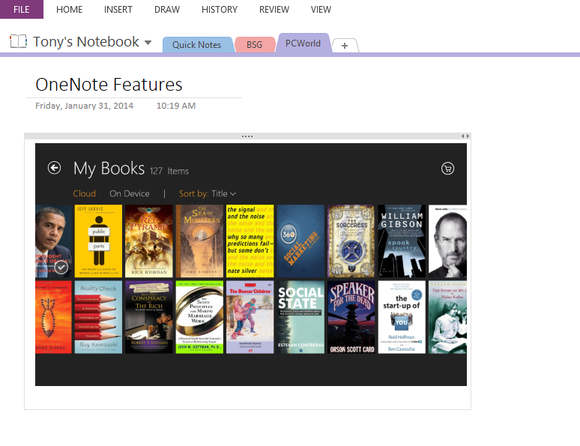580x446 pixels.
Task: Open the orange bomb-cover book
Action: point(54,317)
